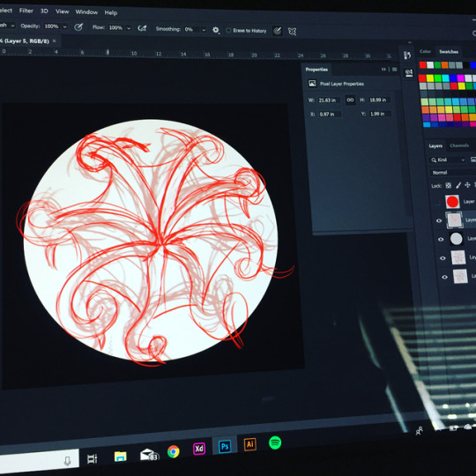Switch to Color panel tab
The image size is (476, 476).
(425, 51)
